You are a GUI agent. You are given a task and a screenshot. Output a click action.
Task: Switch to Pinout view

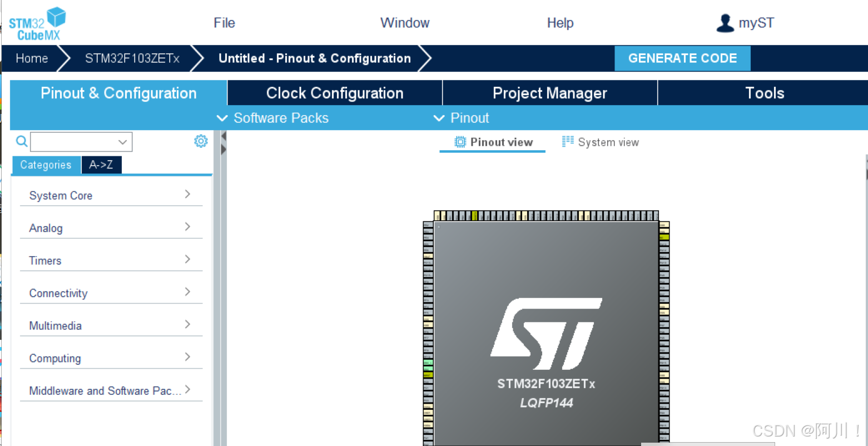[493, 142]
